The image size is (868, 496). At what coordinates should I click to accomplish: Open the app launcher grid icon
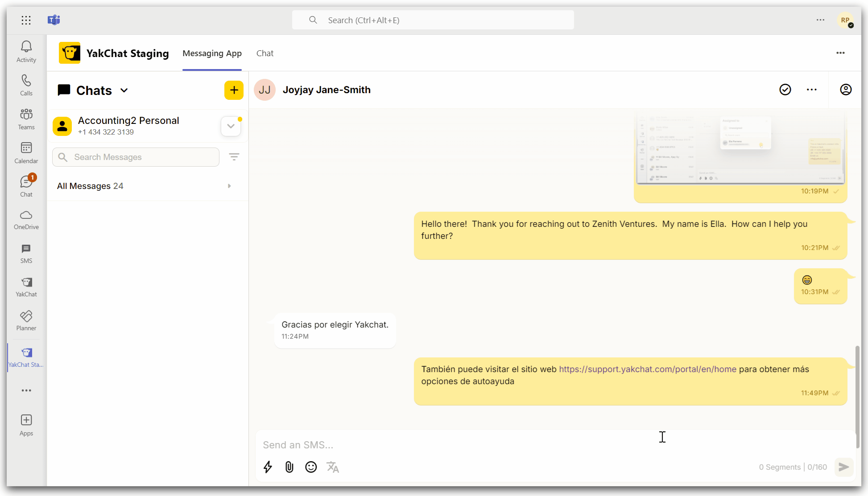point(26,20)
